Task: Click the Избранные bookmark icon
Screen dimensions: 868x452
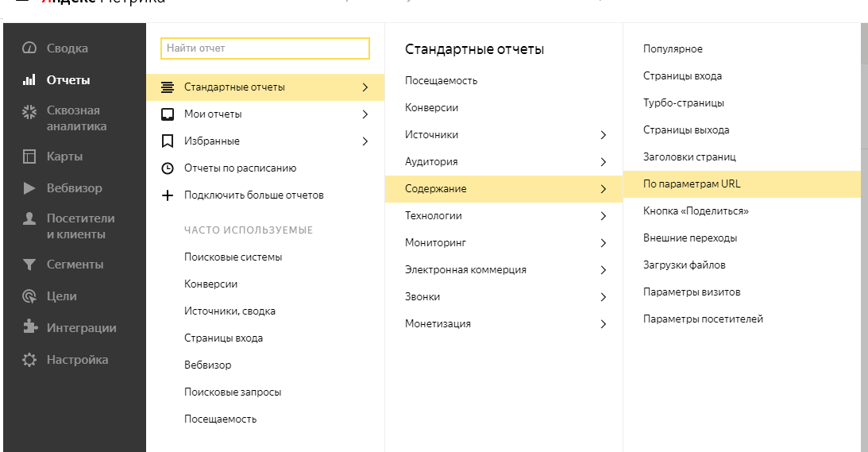Action: (168, 141)
